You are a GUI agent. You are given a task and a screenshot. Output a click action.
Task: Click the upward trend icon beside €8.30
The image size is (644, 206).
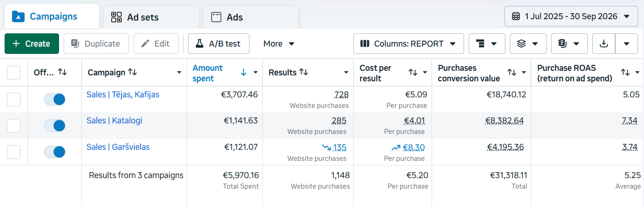[x=396, y=148]
